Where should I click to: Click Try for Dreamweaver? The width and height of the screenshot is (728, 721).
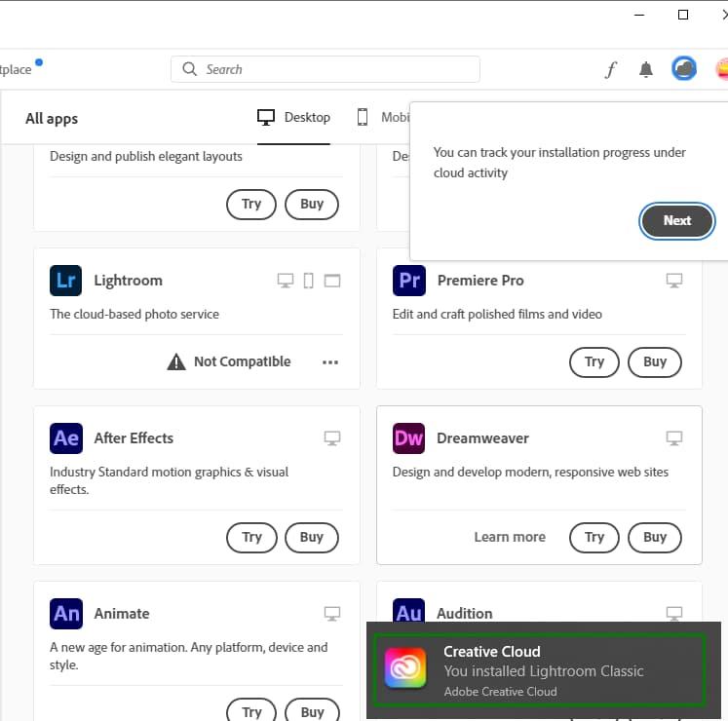594,538
